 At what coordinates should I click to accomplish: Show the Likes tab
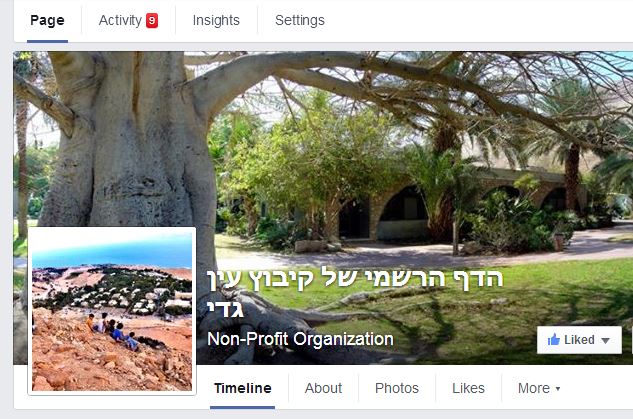tap(468, 388)
